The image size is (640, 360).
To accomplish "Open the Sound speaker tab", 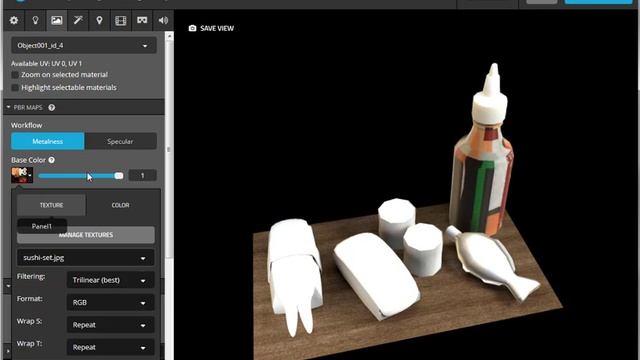I will pyautogui.click(x=163, y=20).
